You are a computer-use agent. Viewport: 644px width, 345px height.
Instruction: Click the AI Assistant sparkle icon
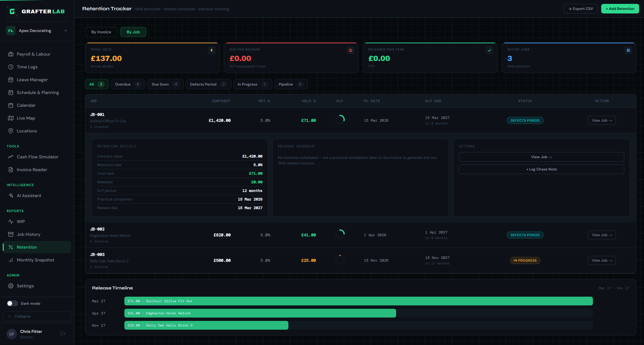click(11, 196)
